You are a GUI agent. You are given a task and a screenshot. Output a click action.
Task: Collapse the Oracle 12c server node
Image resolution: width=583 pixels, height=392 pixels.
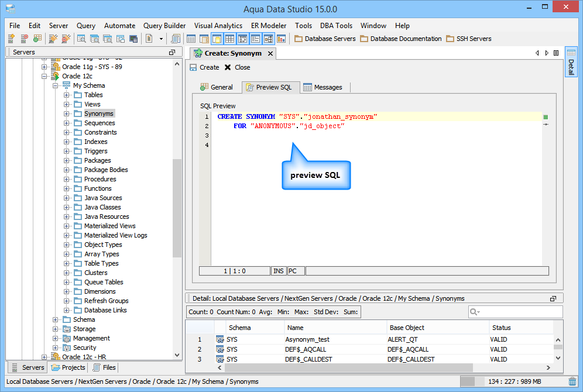click(44, 76)
